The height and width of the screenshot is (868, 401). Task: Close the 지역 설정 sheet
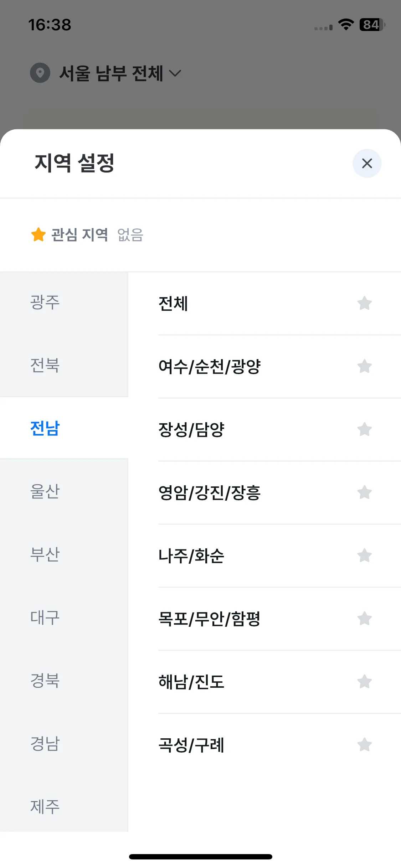tap(367, 164)
